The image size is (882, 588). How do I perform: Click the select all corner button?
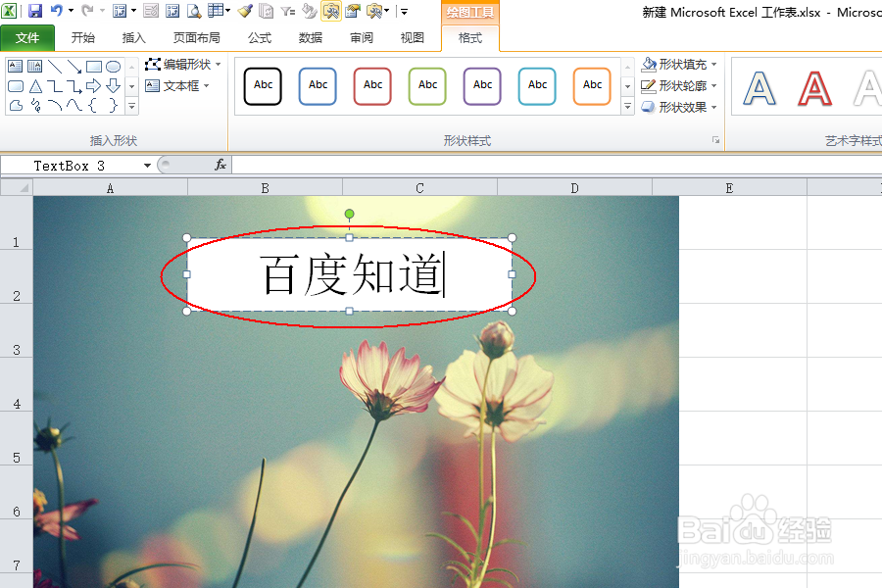[17, 187]
